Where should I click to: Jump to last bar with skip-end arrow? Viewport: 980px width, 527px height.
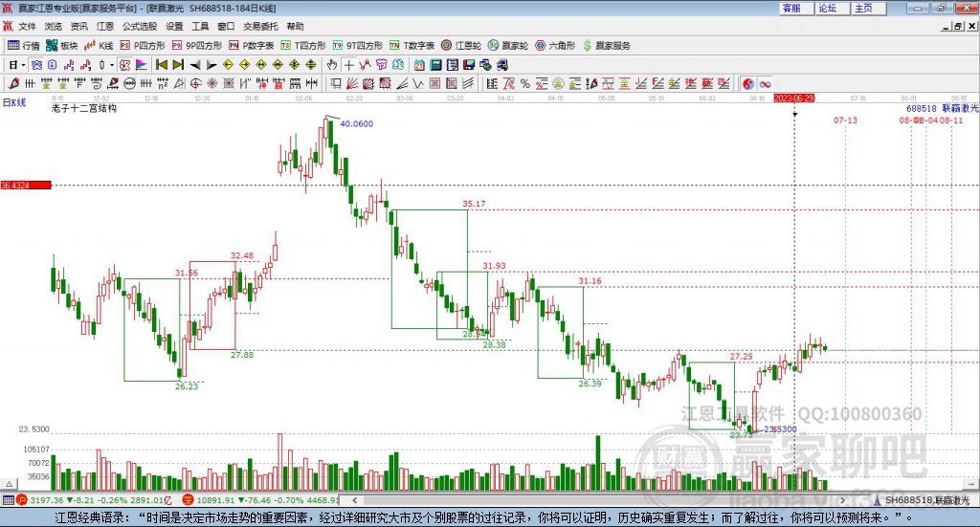click(x=178, y=65)
